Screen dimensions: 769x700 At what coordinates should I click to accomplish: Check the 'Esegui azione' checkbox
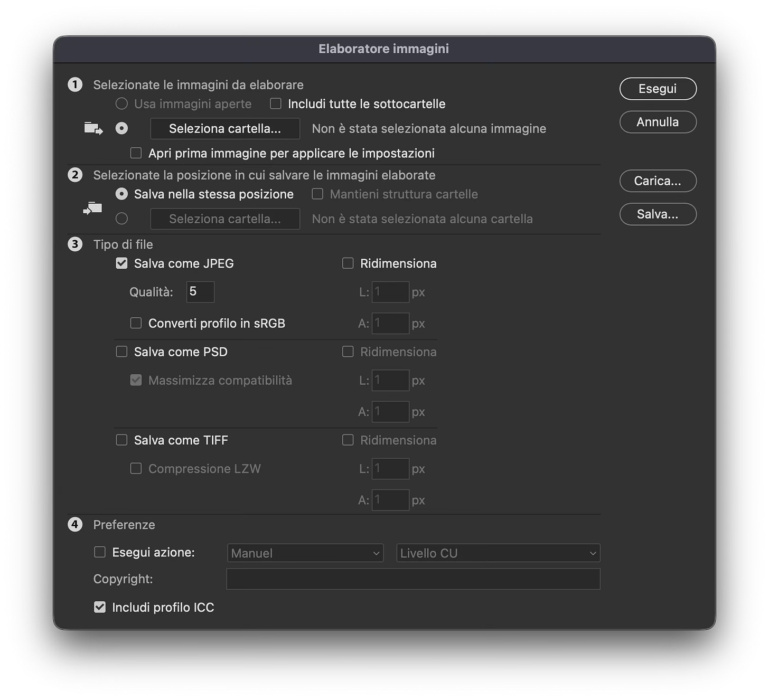coord(99,552)
